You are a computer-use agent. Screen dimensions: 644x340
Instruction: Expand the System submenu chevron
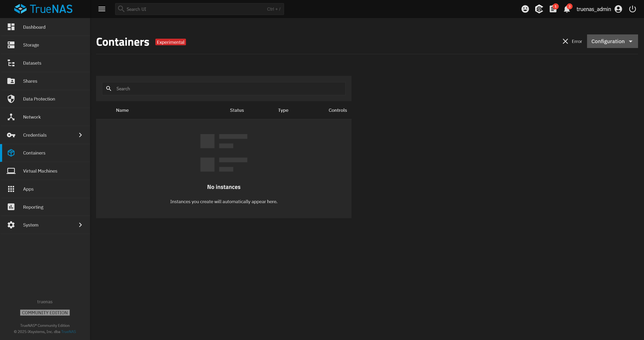tap(81, 225)
